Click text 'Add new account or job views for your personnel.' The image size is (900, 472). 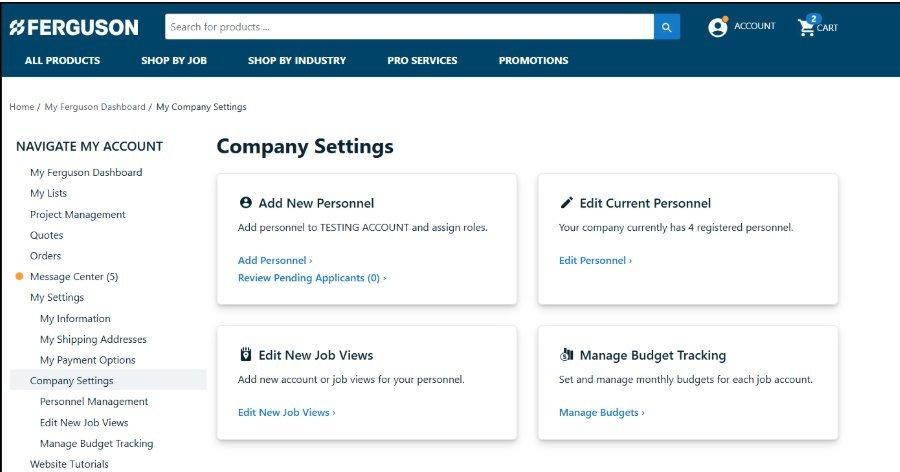tap(351, 380)
